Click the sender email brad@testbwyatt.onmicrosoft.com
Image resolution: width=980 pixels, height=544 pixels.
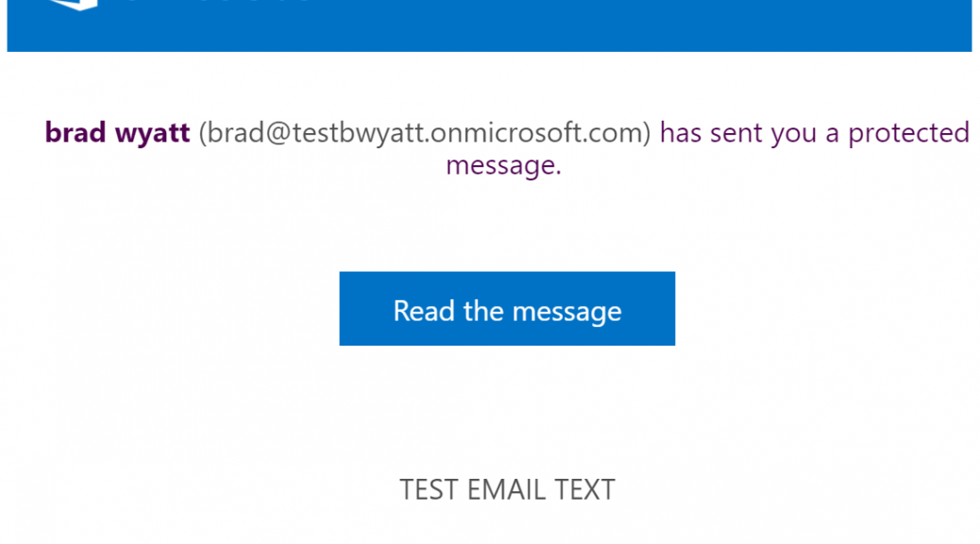point(425,132)
